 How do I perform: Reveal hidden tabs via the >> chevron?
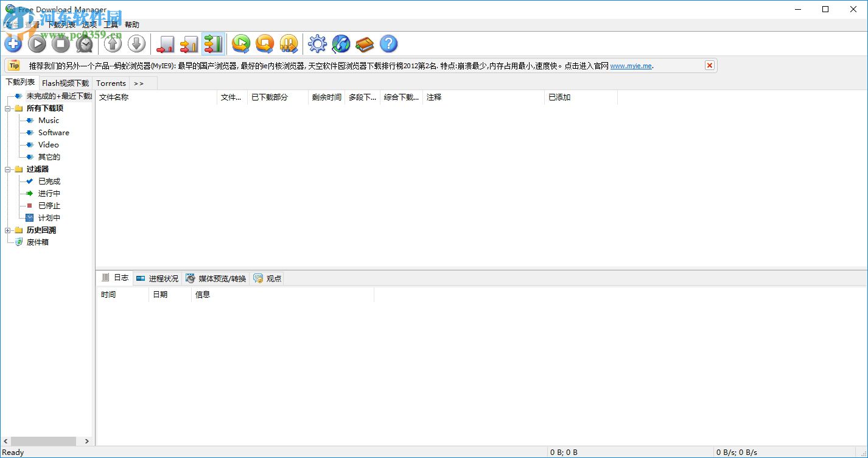tap(139, 83)
